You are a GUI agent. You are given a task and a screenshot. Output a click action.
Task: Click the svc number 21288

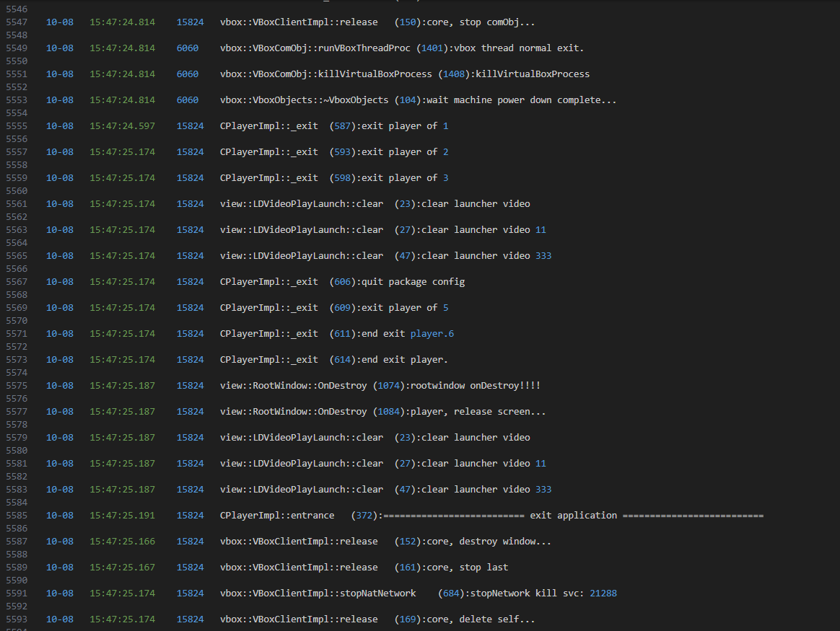click(603, 594)
